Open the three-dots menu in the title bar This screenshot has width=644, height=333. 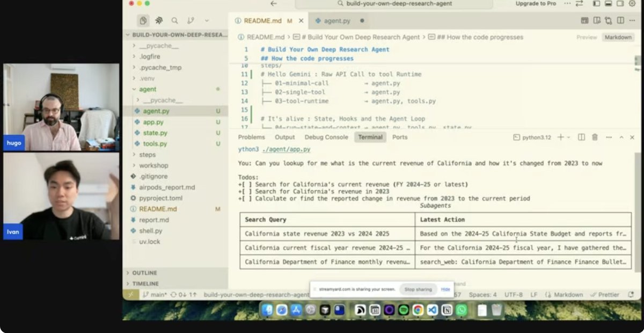(x=567, y=4)
